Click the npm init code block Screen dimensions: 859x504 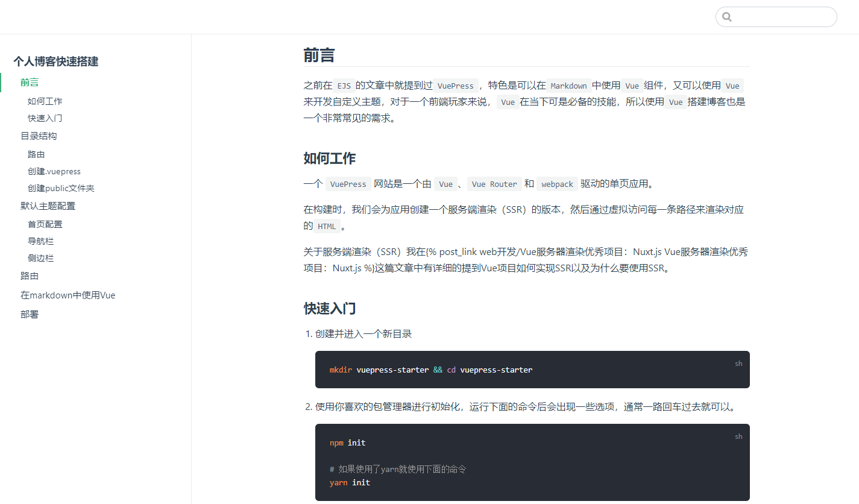(532, 462)
